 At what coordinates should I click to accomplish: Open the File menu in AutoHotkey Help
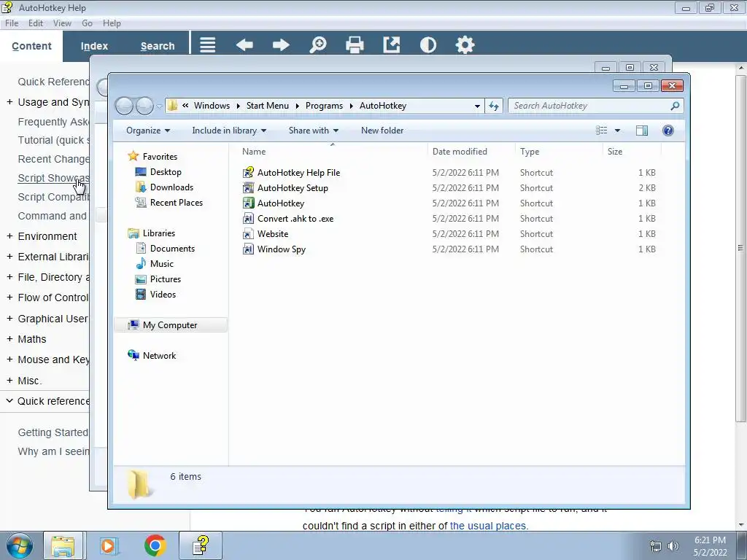12,23
